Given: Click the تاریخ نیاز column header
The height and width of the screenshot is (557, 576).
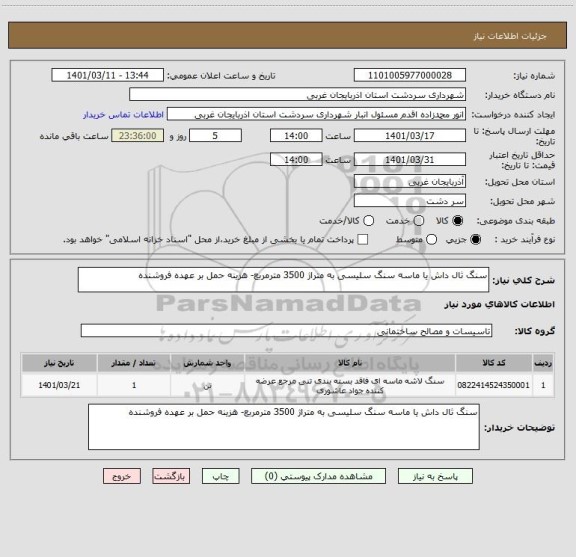Looking at the screenshot, I should click(59, 363).
